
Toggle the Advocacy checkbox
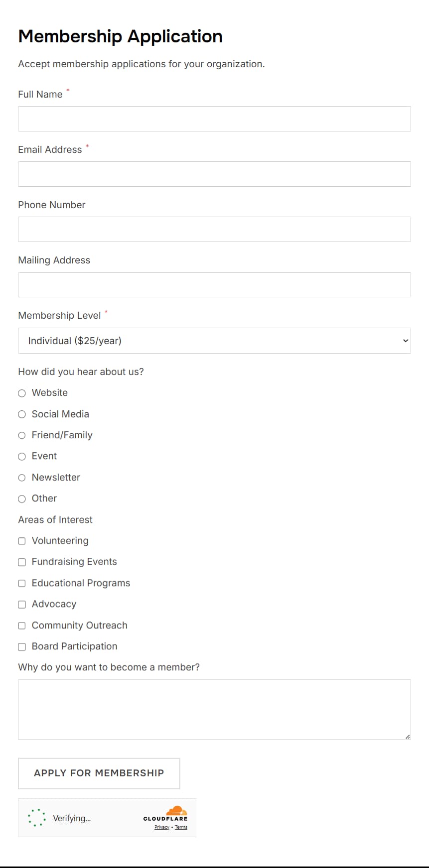22,604
